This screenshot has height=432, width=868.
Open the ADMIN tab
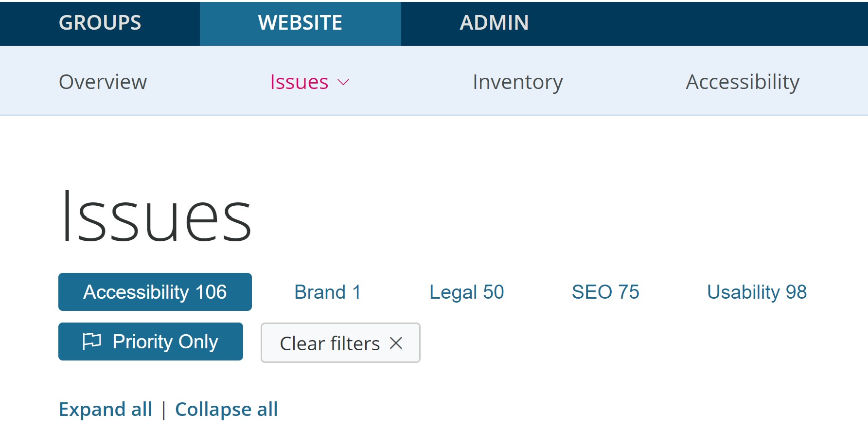click(x=494, y=23)
